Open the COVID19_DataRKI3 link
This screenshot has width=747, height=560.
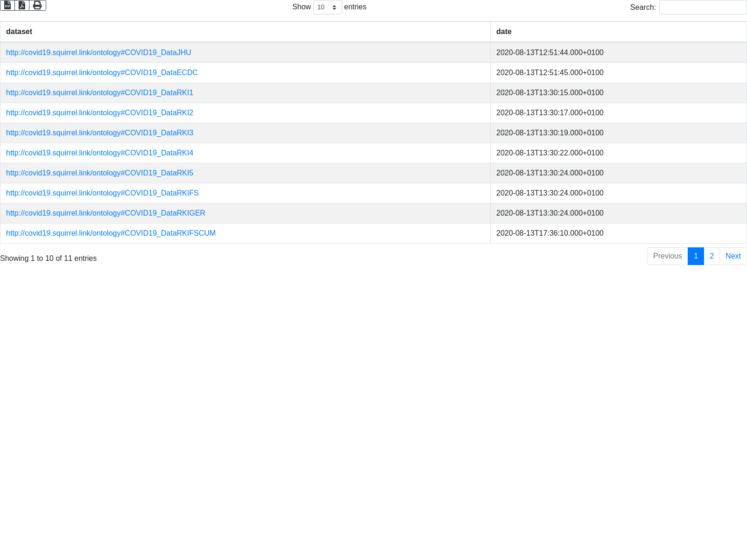tap(99, 133)
